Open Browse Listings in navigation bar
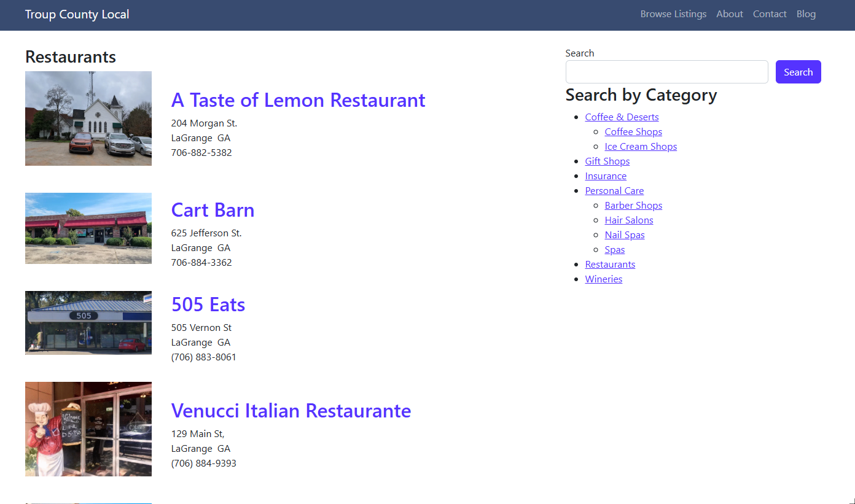Viewport: 855px width, 504px height. (x=673, y=14)
